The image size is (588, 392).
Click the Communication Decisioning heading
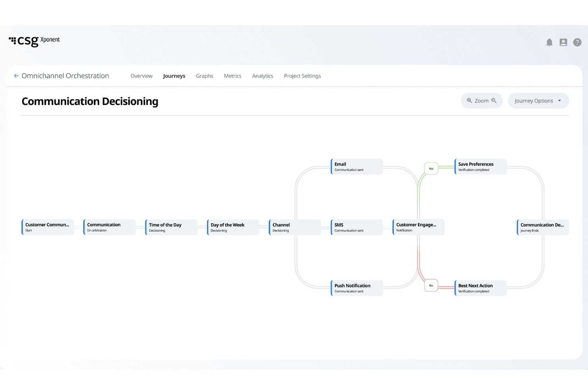coord(90,102)
